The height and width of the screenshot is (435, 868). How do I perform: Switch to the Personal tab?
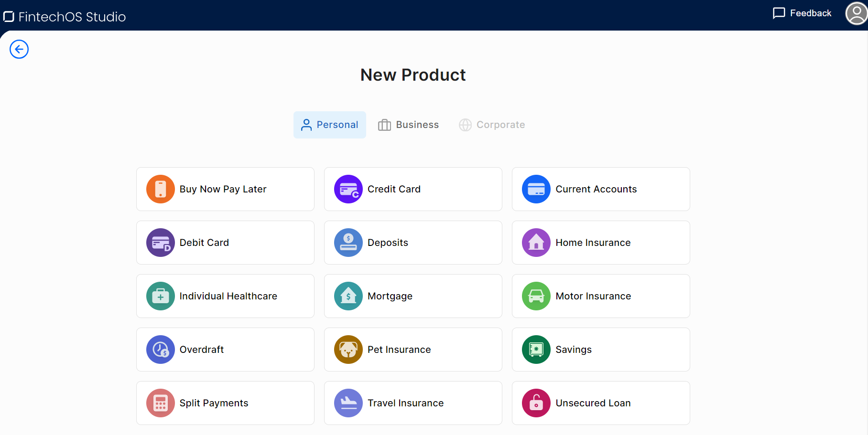(330, 125)
